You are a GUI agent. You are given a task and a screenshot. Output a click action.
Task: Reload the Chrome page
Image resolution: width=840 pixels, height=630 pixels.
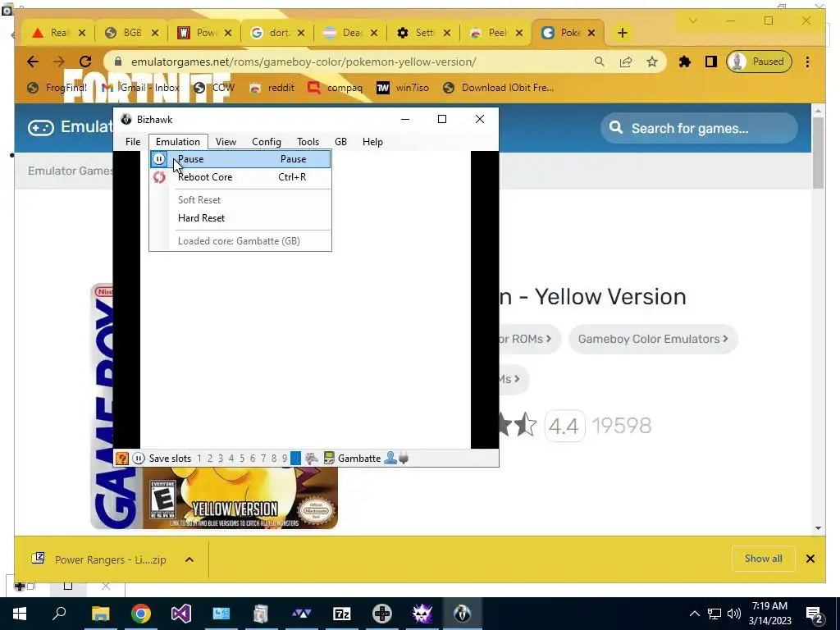tap(85, 62)
